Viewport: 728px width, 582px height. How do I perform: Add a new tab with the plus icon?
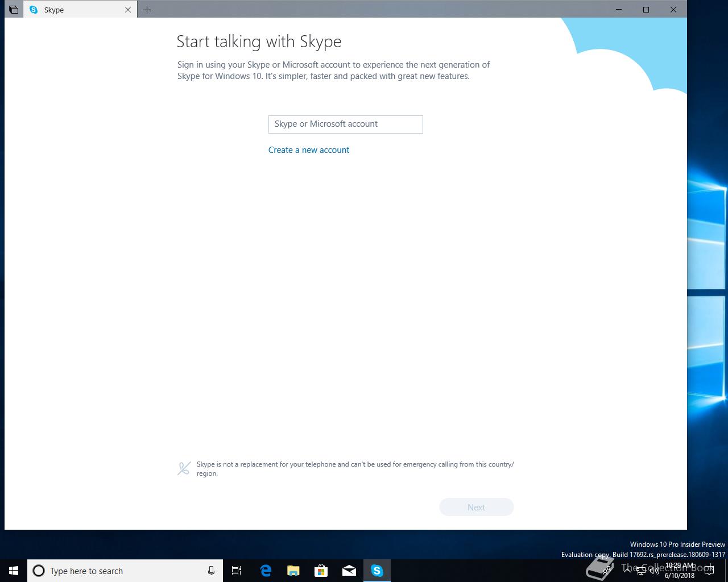147,10
